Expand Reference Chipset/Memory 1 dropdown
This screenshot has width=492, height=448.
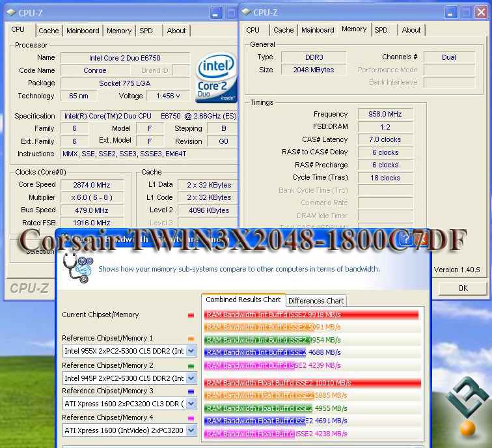pos(191,351)
